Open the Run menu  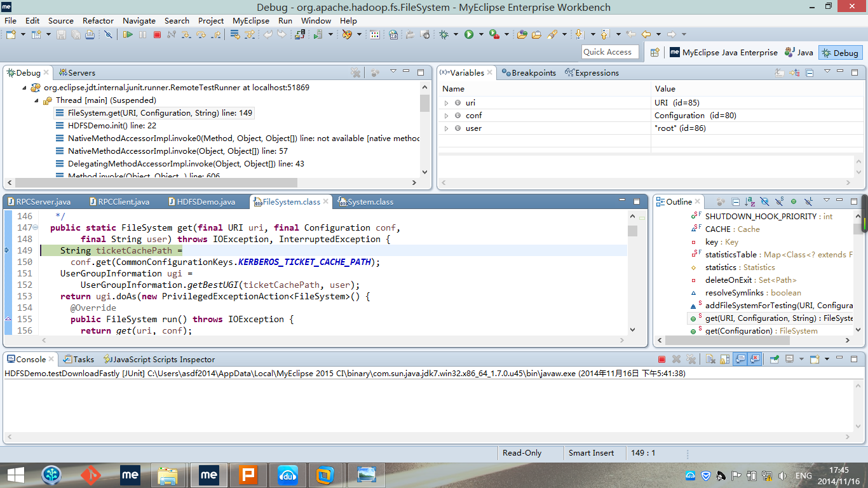(x=285, y=20)
